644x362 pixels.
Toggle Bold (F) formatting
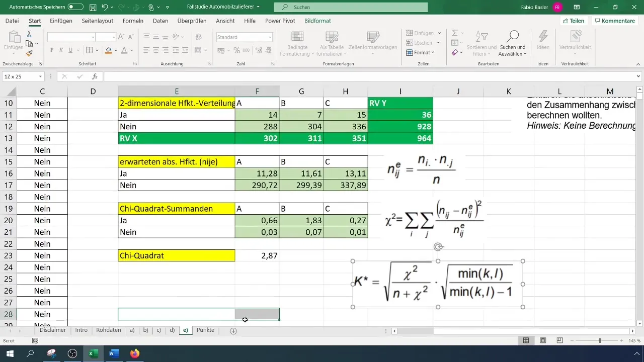(x=52, y=50)
